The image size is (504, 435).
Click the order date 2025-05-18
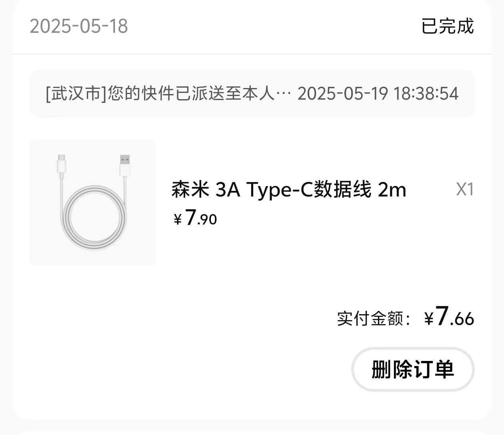click(x=79, y=26)
